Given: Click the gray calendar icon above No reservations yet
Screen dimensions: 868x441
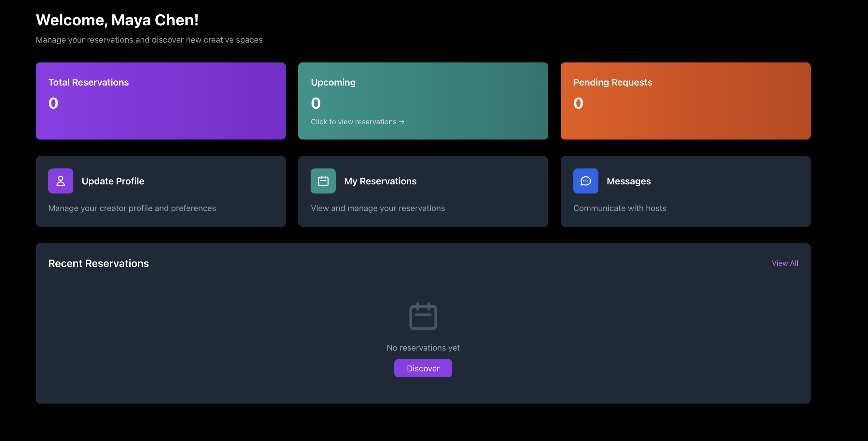Looking at the screenshot, I should coord(423,316).
